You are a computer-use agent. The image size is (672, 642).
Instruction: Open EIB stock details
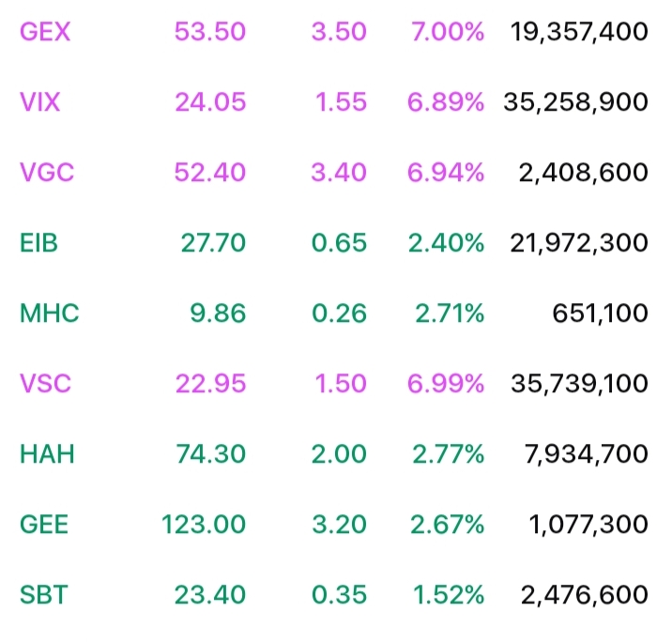click(39, 243)
